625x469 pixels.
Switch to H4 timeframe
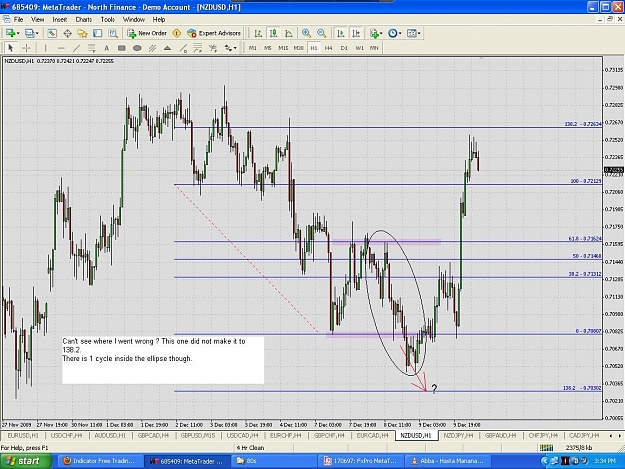coord(328,48)
